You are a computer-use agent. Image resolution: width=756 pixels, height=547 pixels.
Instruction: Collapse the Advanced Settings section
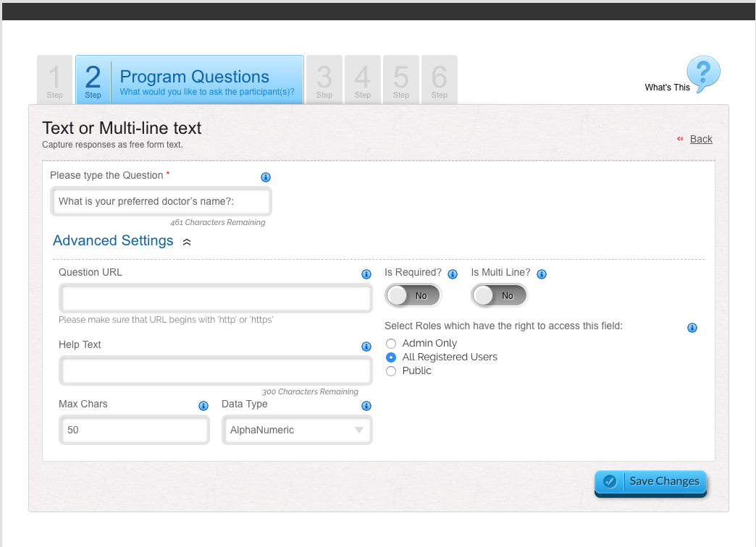(x=186, y=240)
